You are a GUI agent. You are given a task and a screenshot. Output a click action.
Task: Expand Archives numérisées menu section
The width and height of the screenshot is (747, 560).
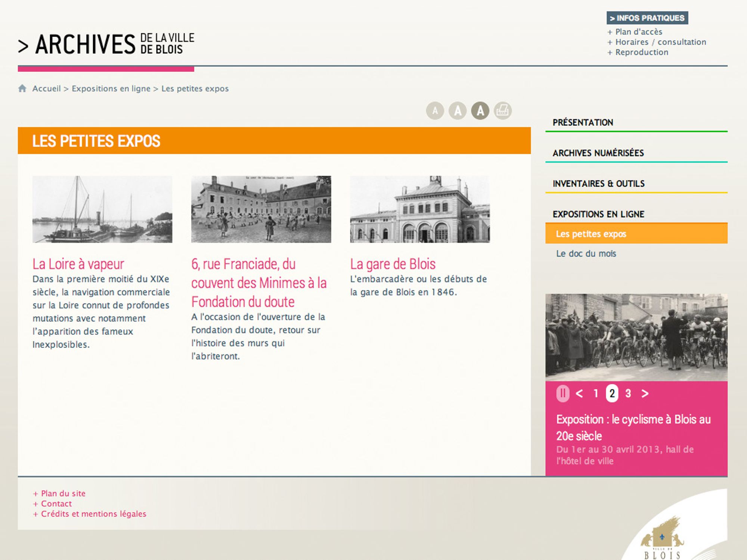point(598,153)
